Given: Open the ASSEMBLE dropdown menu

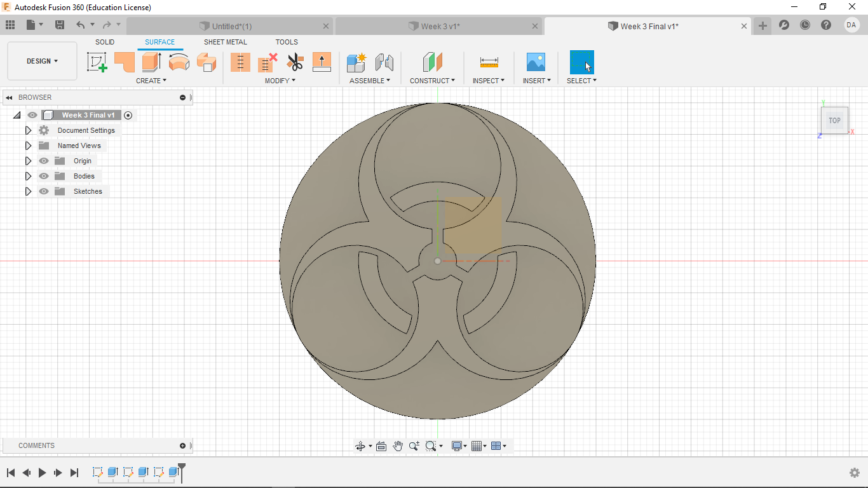Looking at the screenshot, I should (370, 81).
